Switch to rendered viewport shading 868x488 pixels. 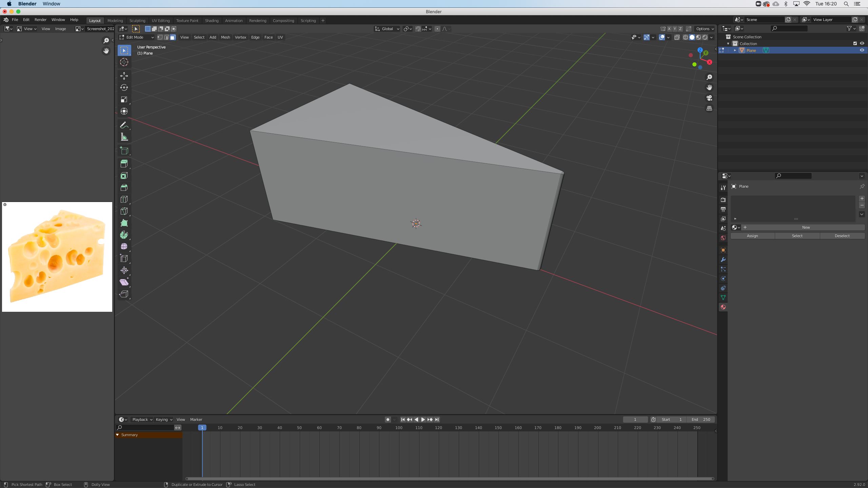(705, 37)
